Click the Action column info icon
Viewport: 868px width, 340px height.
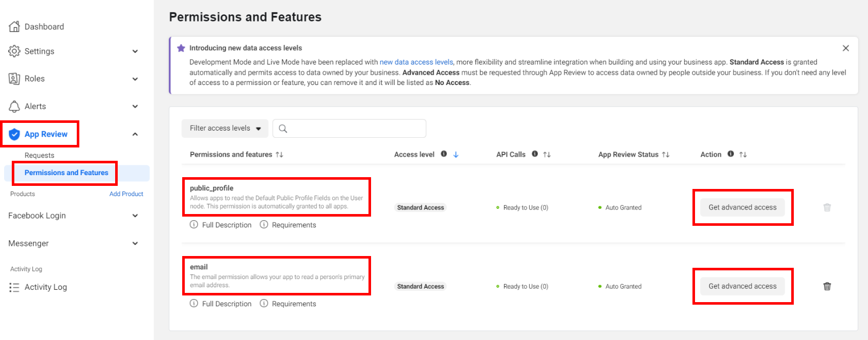pos(730,154)
